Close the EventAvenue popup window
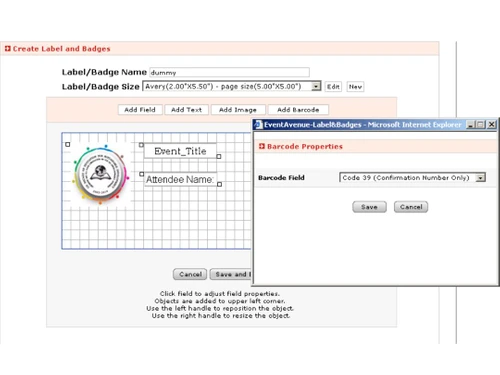This screenshot has height=375, width=500. click(x=491, y=125)
